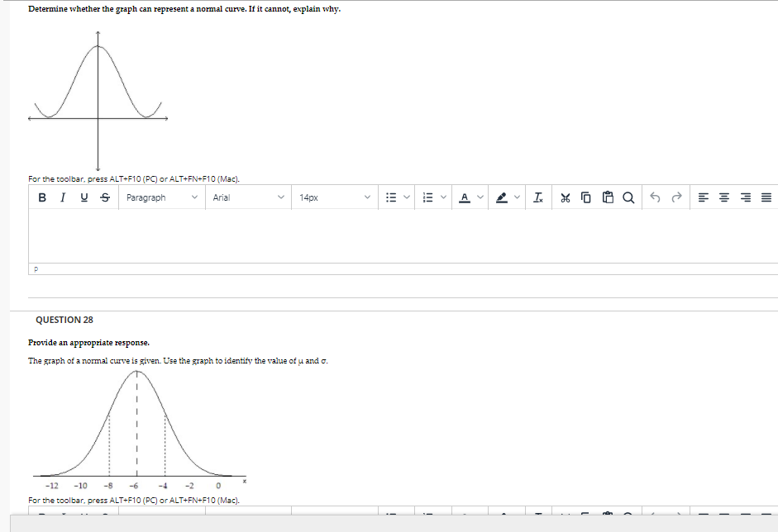
Task: Apply right text alignment
Action: [745, 197]
